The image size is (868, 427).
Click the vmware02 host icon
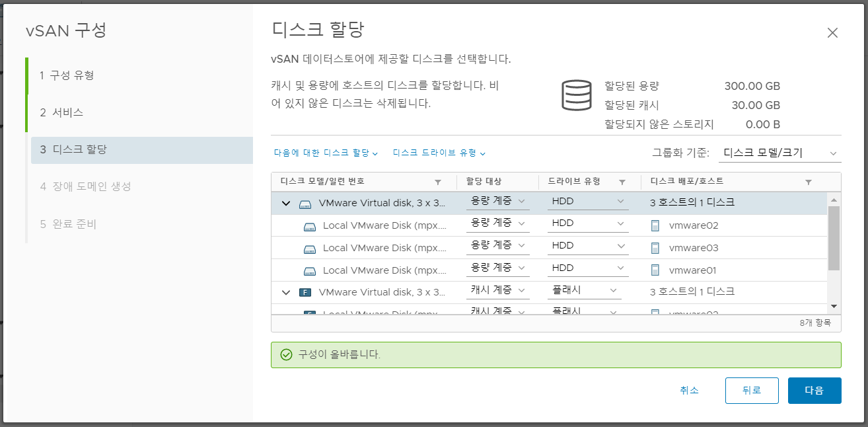655,225
